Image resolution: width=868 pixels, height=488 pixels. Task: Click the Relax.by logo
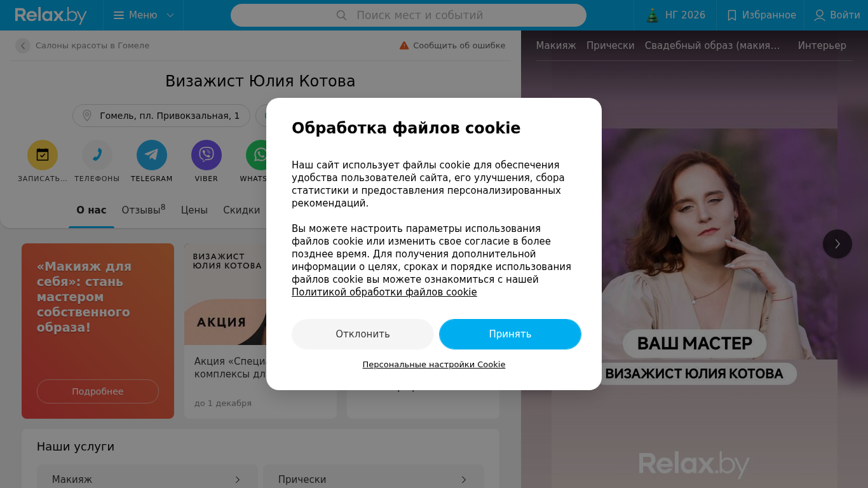(51, 15)
